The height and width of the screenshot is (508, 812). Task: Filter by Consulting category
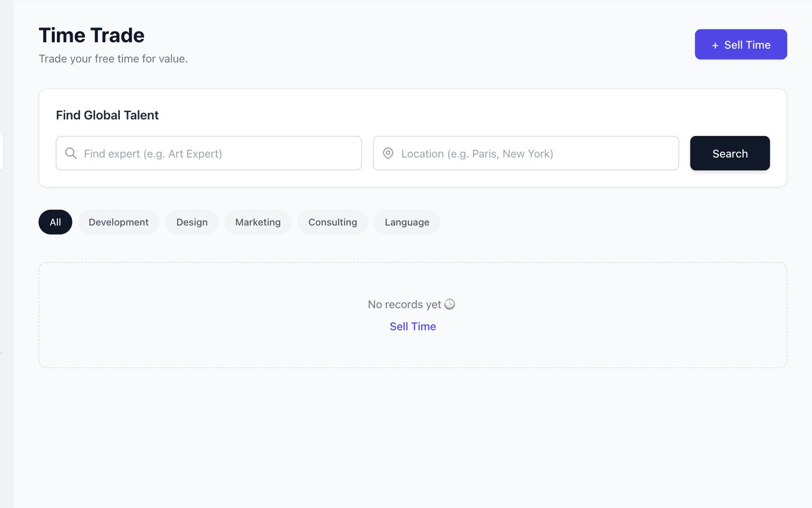(333, 222)
